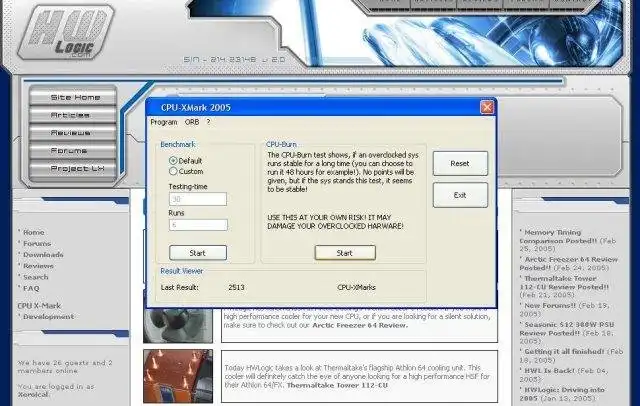Image resolution: width=640 pixels, height=406 pixels.
Task: Click the Exit button
Action: click(460, 195)
